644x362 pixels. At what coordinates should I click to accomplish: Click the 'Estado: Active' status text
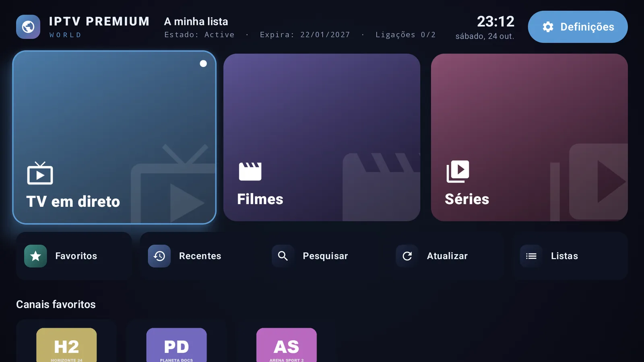[199, 35]
